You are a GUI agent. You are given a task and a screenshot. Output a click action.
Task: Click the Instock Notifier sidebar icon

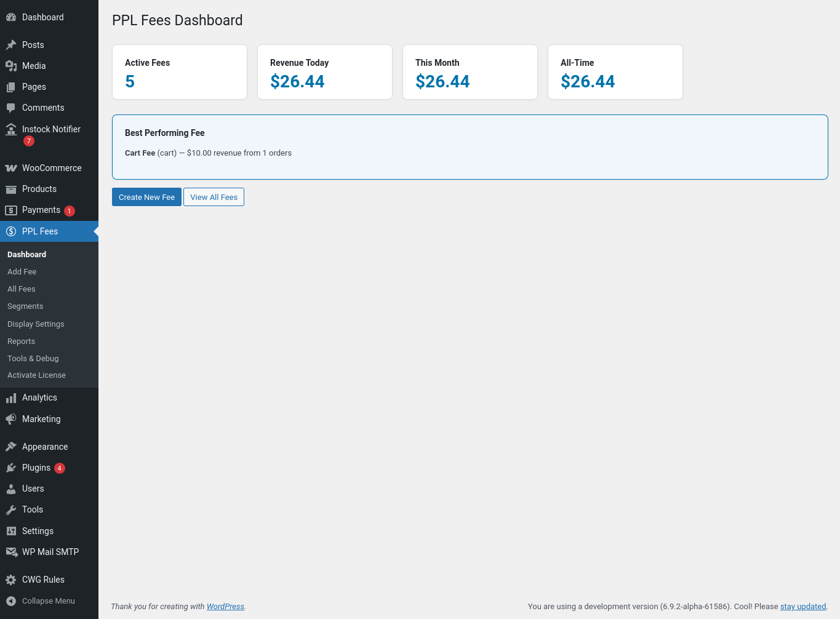click(x=11, y=129)
